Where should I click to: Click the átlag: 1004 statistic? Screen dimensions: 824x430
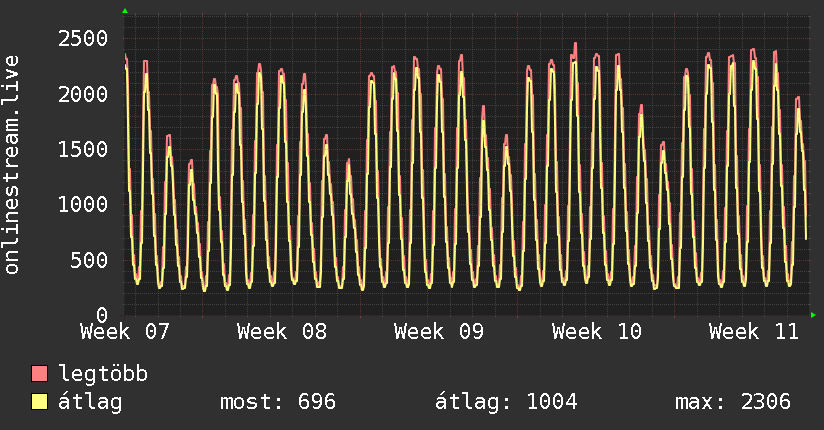[x=506, y=402]
